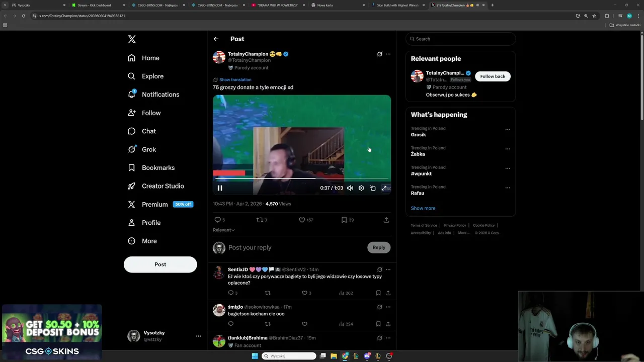Like the post with 157 likes
Screen dimensions: 644x362
[x=306, y=220]
